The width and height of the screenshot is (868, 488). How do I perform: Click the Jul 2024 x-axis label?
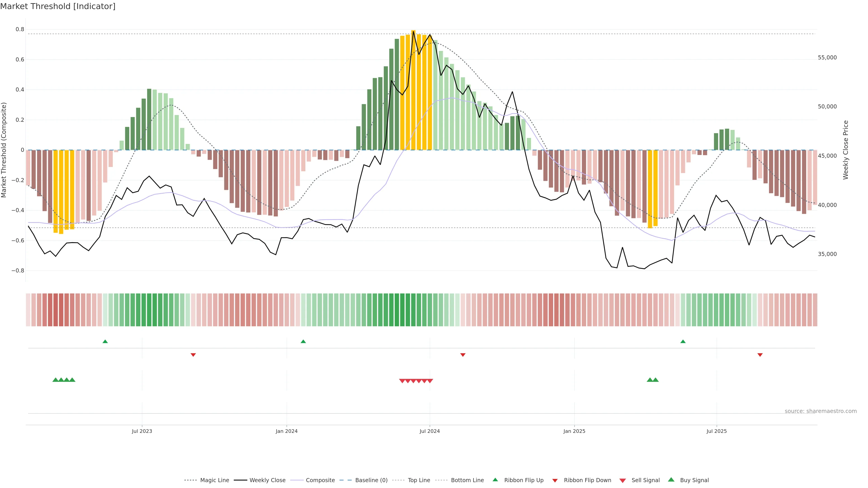click(430, 431)
